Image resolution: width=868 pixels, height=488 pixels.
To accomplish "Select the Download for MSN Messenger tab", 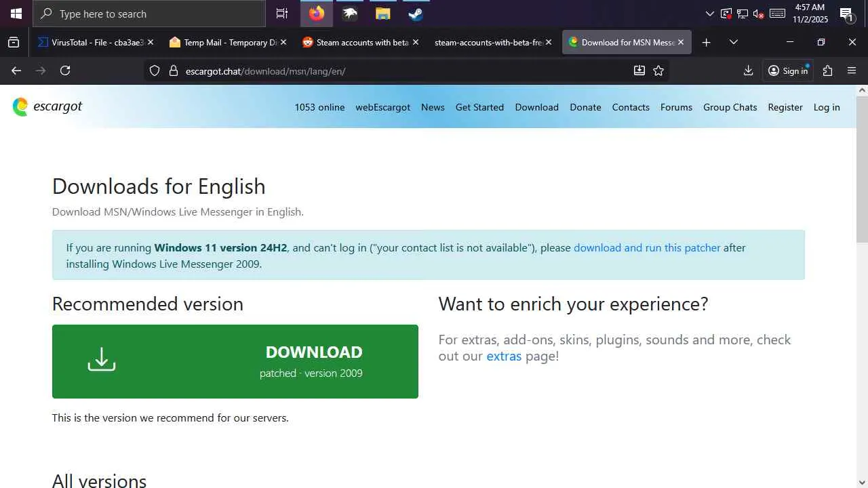I will (x=627, y=42).
